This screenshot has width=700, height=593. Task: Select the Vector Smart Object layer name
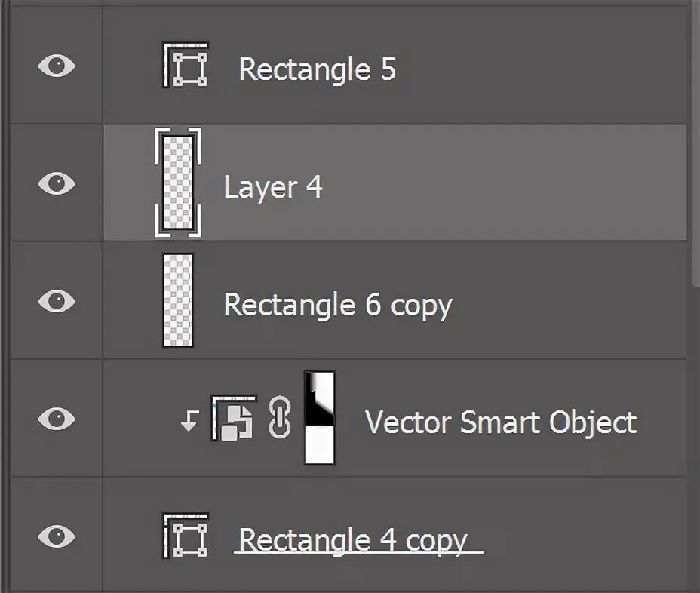pos(501,422)
